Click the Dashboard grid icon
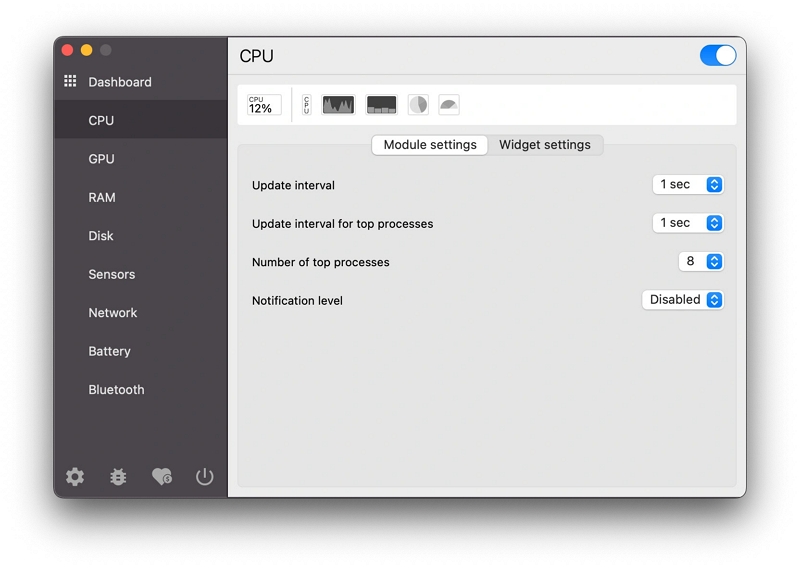The image size is (800, 569). click(x=70, y=81)
